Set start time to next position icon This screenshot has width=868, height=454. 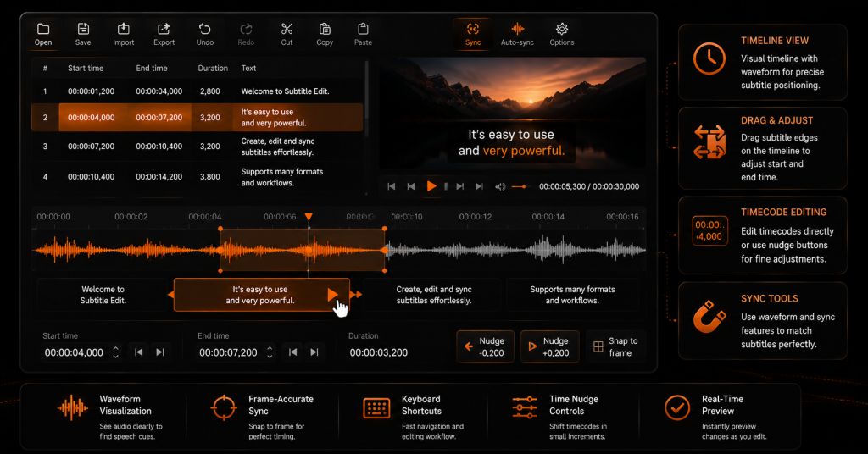160,352
